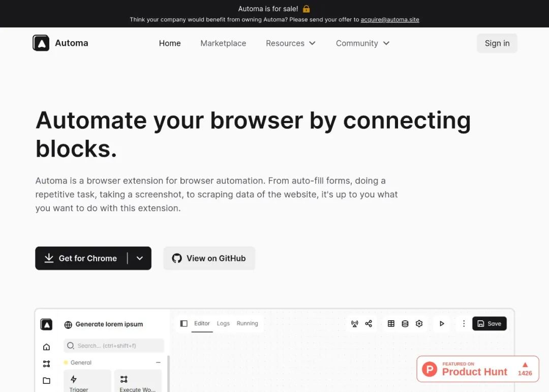Run the workflow with play icon
Viewport: 549px width, 392px height.
click(442, 323)
